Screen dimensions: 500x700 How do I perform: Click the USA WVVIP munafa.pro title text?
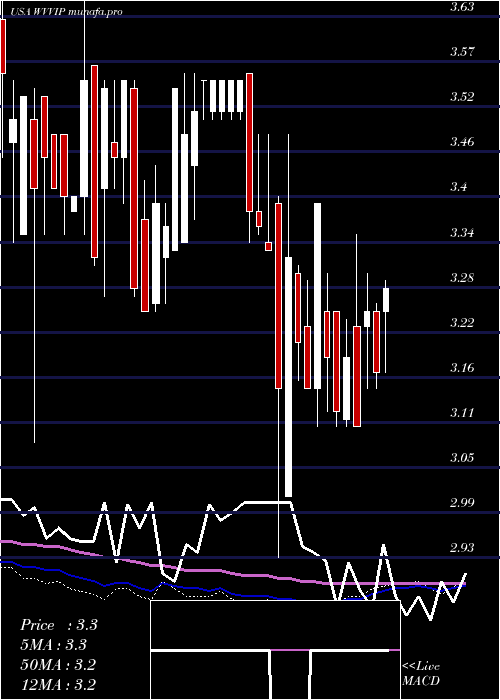[67, 12]
